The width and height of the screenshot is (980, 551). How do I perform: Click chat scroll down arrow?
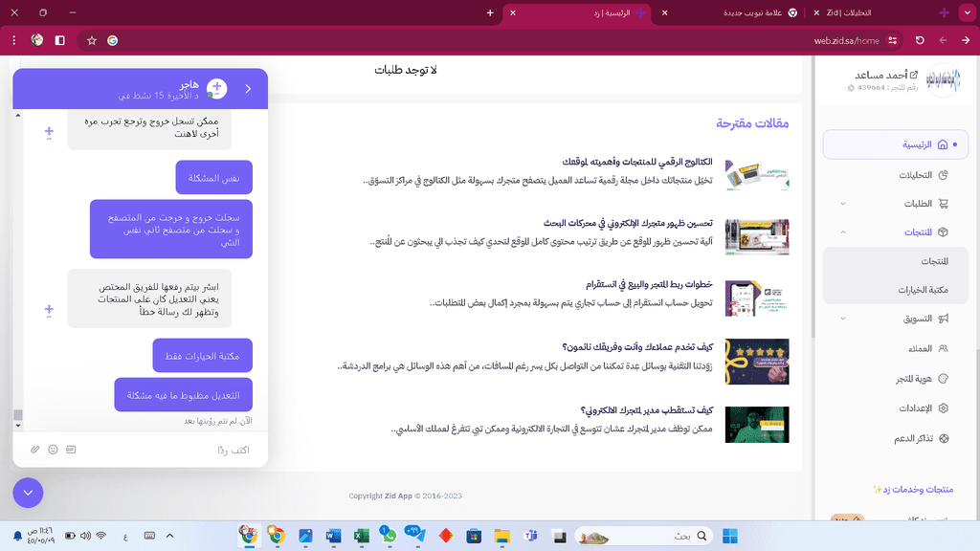(18, 426)
